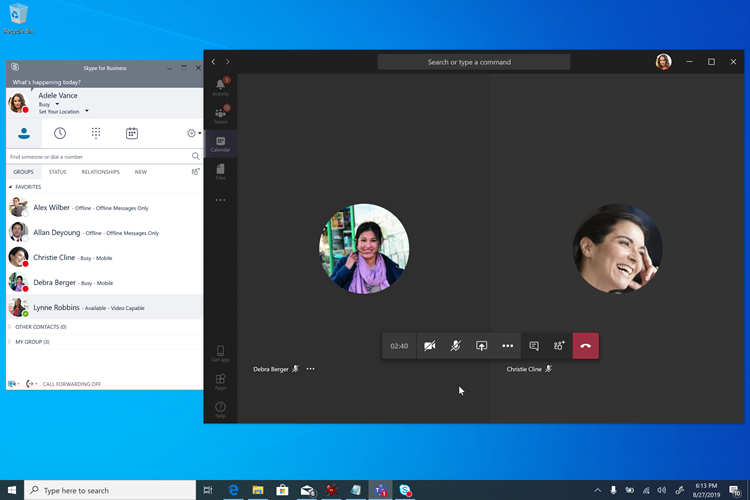The width and height of the screenshot is (750, 500).
Task: Hang up the Teams call
Action: click(585, 346)
